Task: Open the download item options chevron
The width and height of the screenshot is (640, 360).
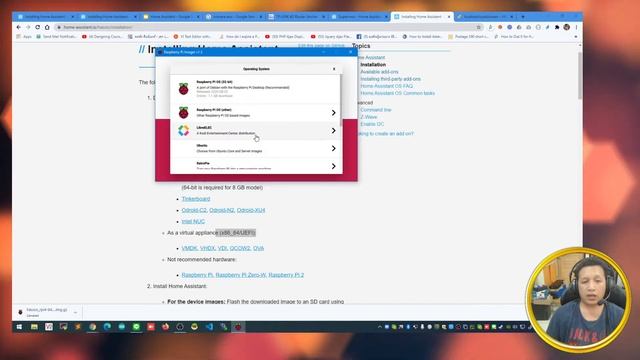Action: tap(76, 313)
